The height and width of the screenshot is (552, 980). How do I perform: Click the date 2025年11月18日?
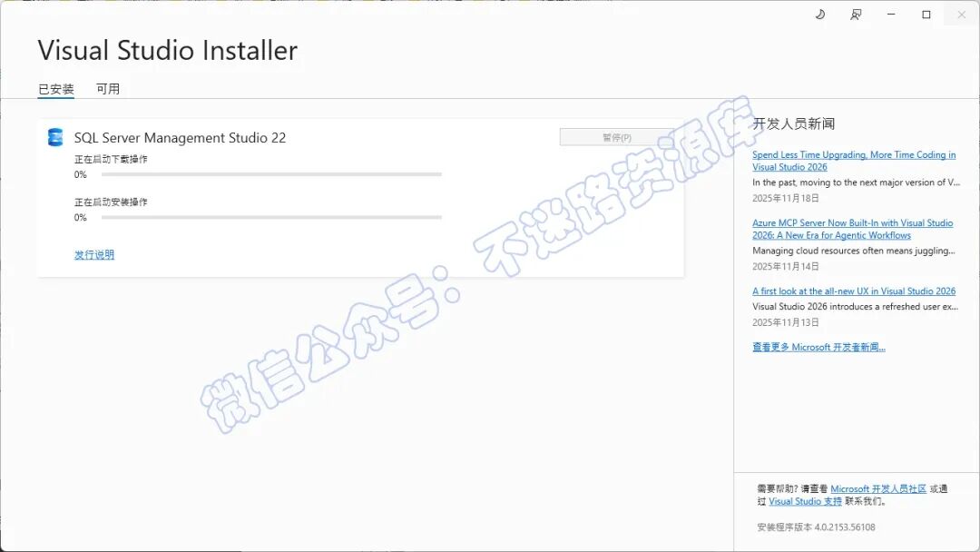[786, 198]
